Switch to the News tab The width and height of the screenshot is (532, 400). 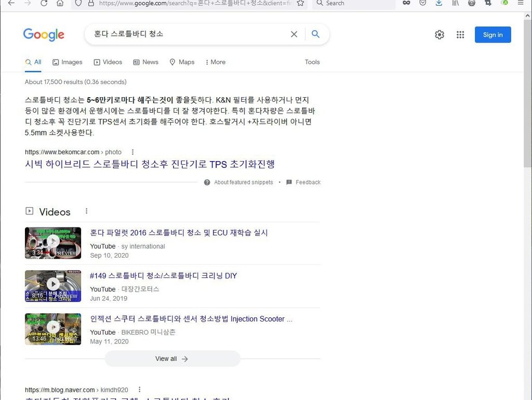coord(145,62)
